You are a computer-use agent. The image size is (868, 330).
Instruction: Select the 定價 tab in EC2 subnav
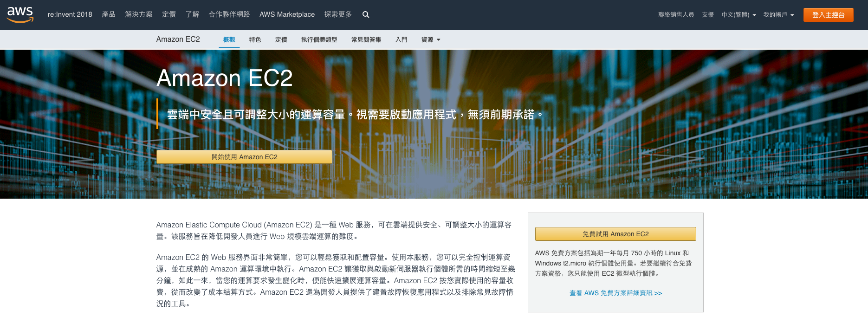point(281,40)
